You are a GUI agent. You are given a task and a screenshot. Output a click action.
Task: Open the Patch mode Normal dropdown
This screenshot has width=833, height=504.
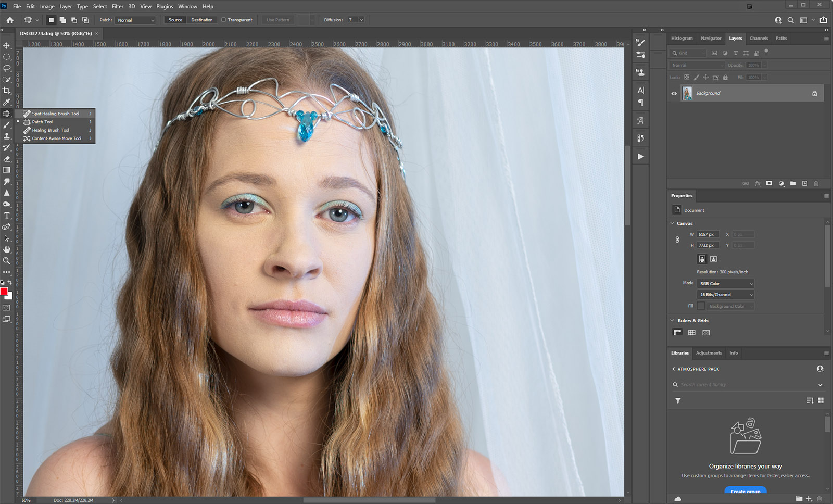point(135,20)
